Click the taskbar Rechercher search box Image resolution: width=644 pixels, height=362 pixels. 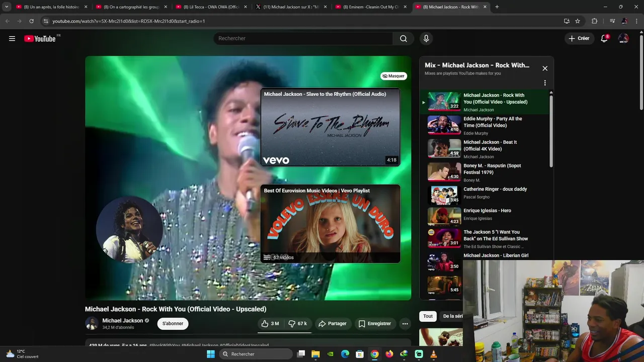coord(256,354)
